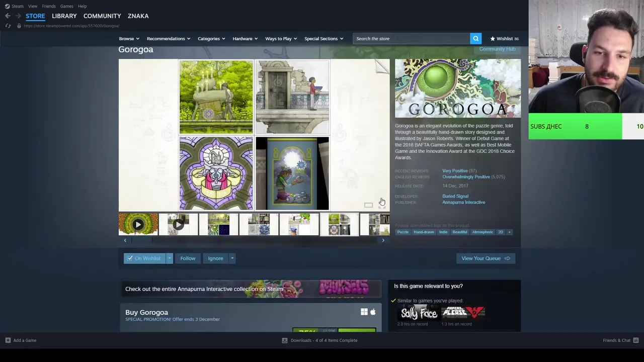
Task: Click the Follow button
Action: click(x=188, y=258)
